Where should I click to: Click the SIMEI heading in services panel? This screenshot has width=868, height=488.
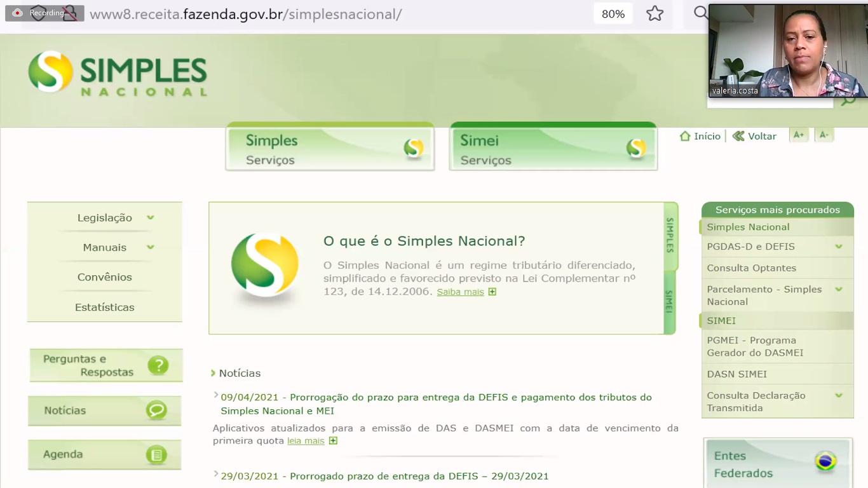(721, 321)
